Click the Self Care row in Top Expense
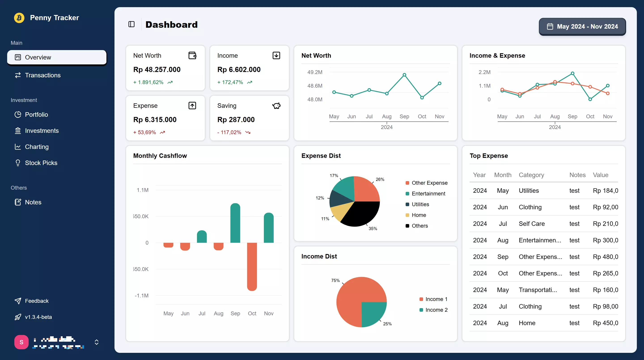Viewport: 644px width, 360px height. tap(544, 224)
